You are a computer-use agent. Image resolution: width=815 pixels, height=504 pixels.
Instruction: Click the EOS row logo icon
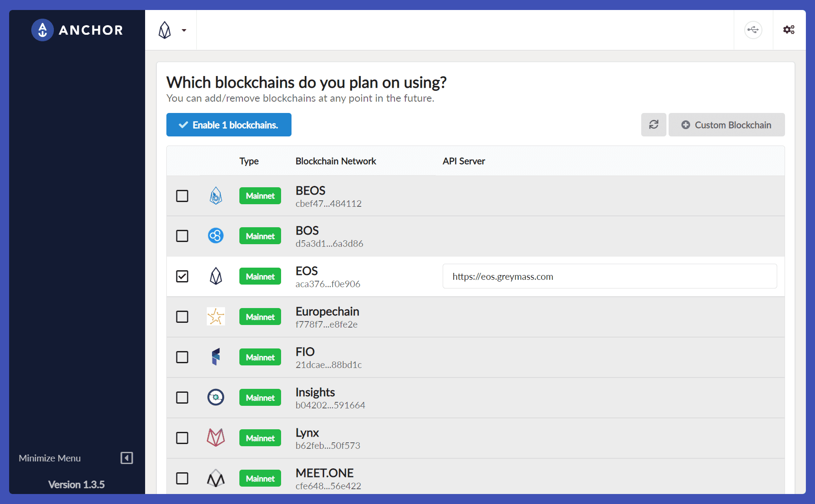[216, 276]
